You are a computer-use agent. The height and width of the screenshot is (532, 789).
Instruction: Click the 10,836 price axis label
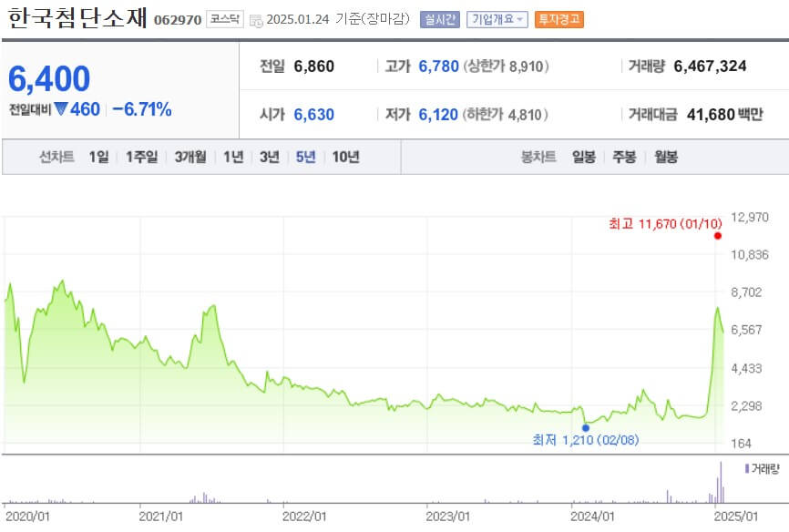750,255
